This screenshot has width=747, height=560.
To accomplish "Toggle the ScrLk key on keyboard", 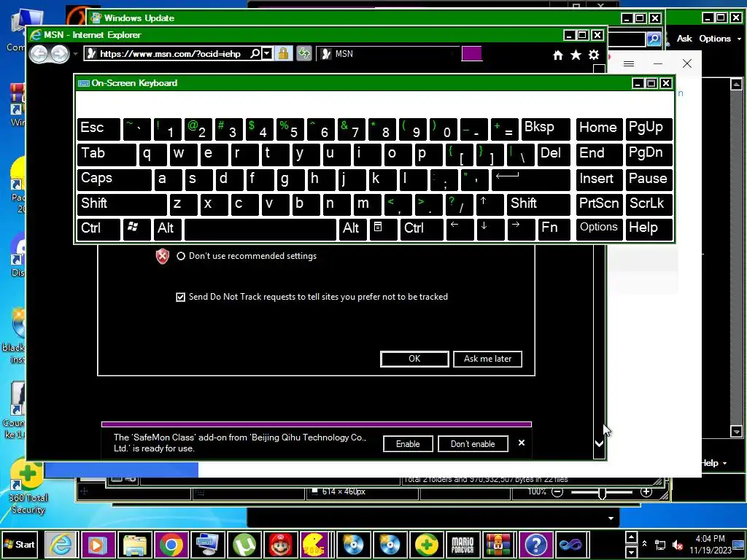I will click(x=649, y=205).
